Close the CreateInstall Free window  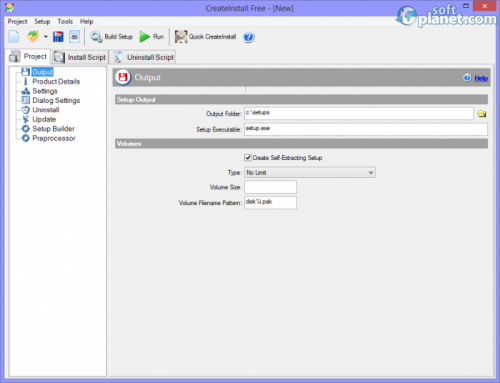pyautogui.click(x=485, y=6)
